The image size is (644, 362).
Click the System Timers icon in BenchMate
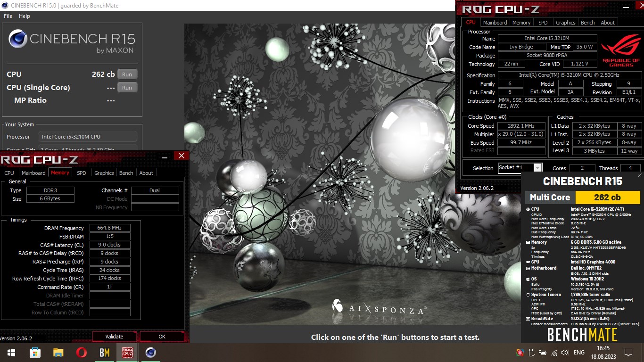point(528,295)
